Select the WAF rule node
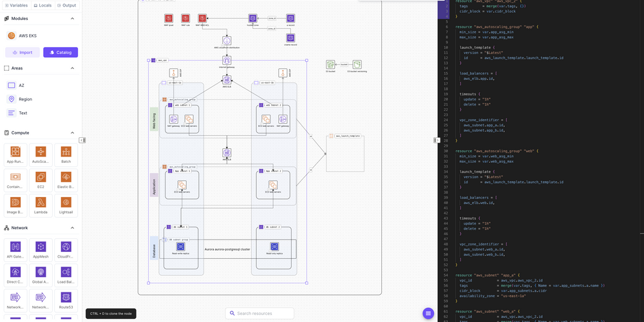The image size is (644, 322). pyautogui.click(x=185, y=20)
